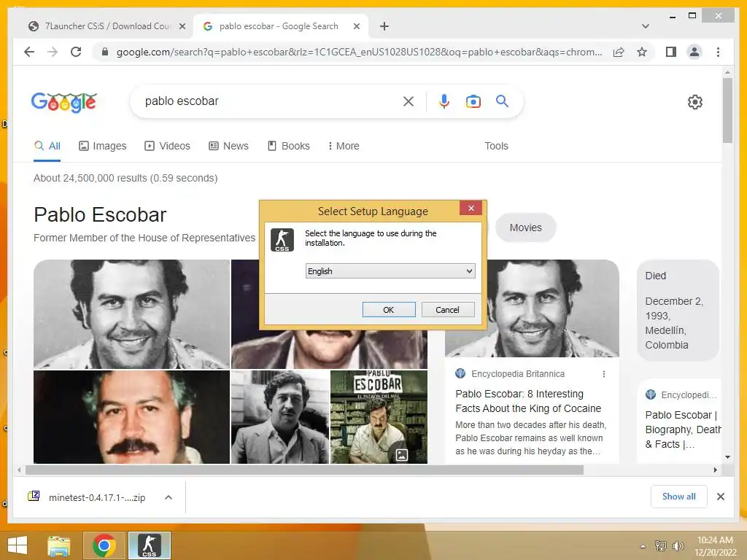
Task: Switch to Images results
Action: pyautogui.click(x=103, y=146)
